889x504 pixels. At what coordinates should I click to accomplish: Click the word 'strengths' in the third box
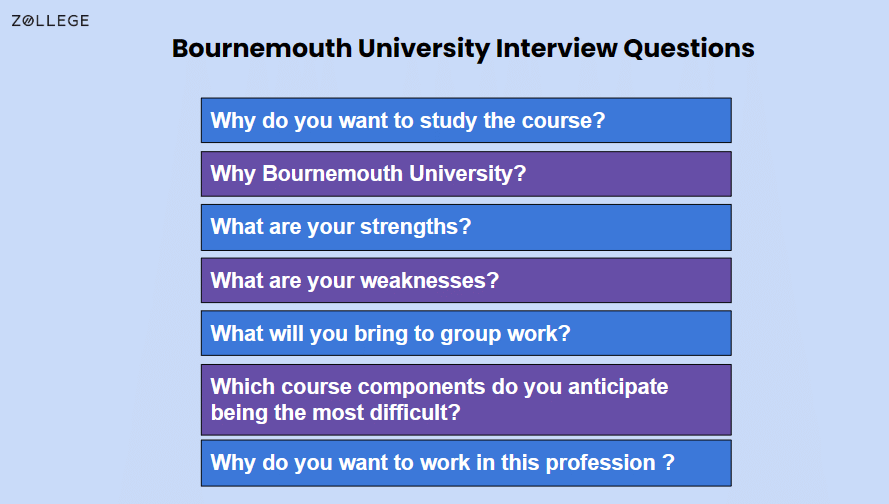(x=416, y=227)
